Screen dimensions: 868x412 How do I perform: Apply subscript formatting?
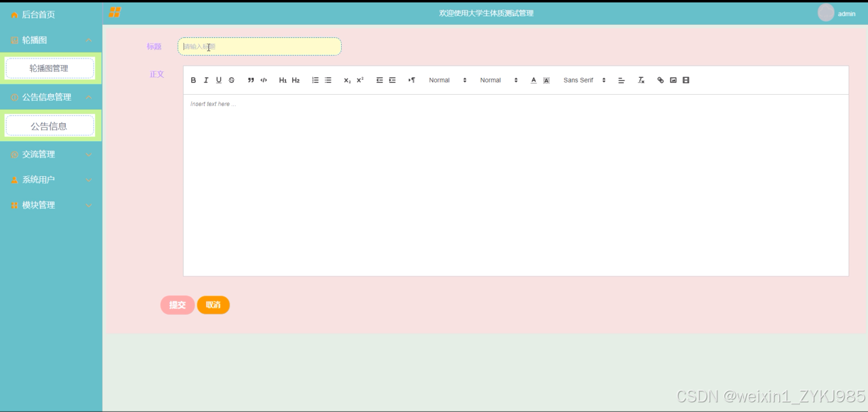pos(347,80)
